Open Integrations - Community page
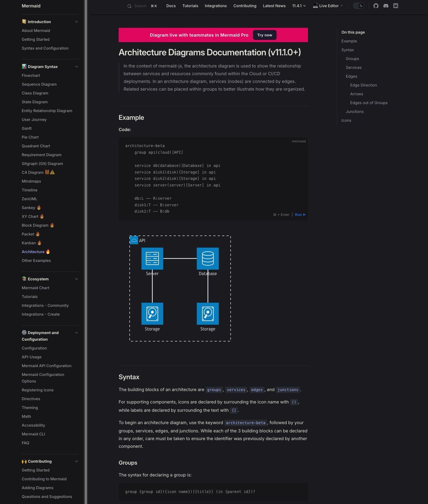 click(x=45, y=306)
